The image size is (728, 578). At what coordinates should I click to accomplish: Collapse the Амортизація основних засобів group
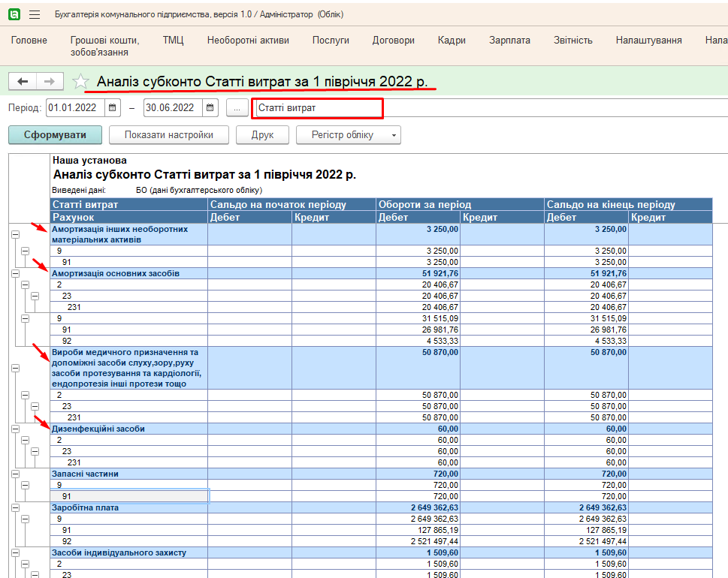click(15, 274)
